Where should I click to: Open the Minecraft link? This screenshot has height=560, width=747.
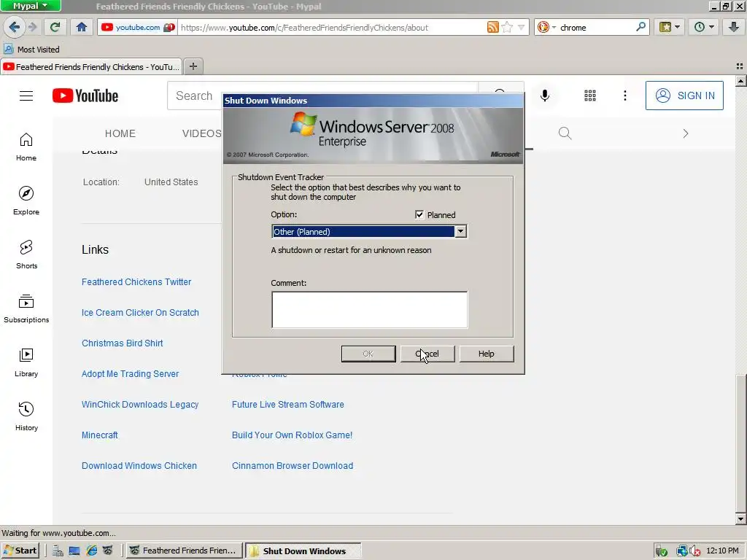click(x=99, y=435)
